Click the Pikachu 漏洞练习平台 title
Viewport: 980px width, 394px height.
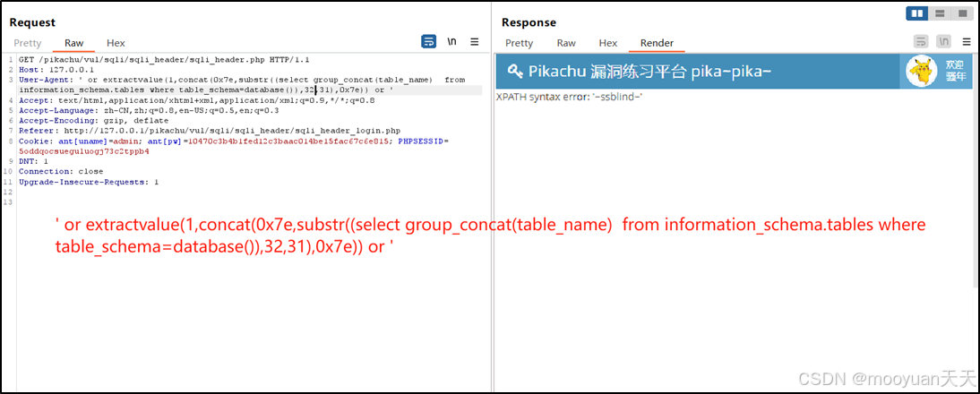pyautogui.click(x=649, y=71)
